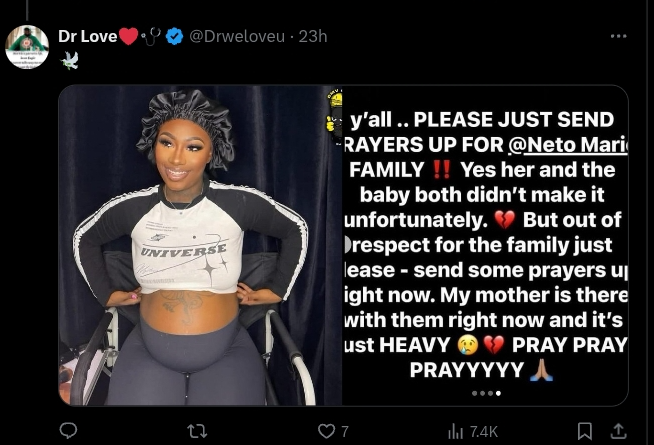This screenshot has width=654, height=445.
Task: Open Dr Love's profile avatar
Action: 27,47
